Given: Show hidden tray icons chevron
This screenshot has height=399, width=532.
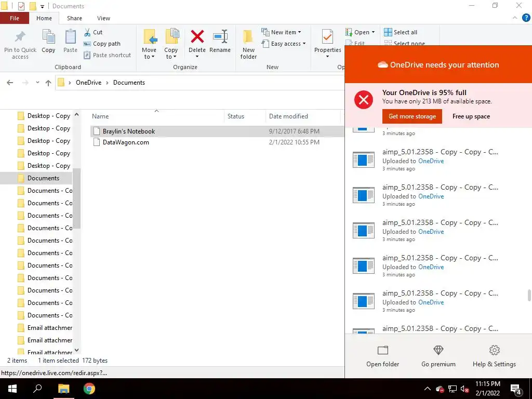Looking at the screenshot, I should [x=428, y=389].
